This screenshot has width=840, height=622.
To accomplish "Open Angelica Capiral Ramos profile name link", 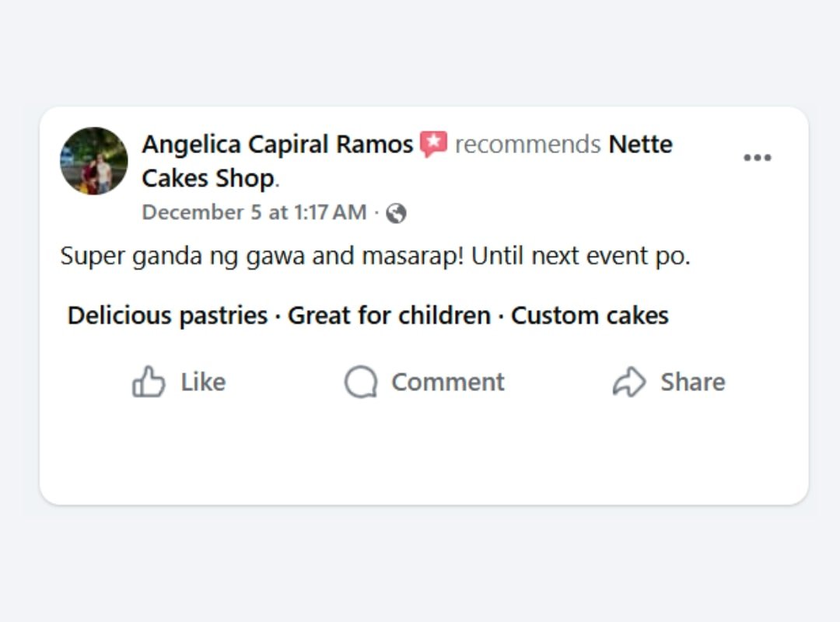I will tap(277, 145).
